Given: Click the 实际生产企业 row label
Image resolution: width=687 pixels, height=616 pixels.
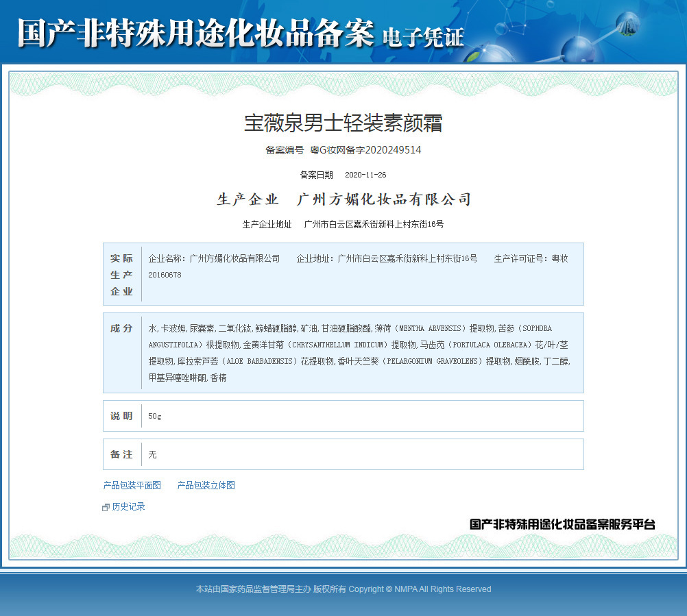Looking at the screenshot, I should [121, 275].
